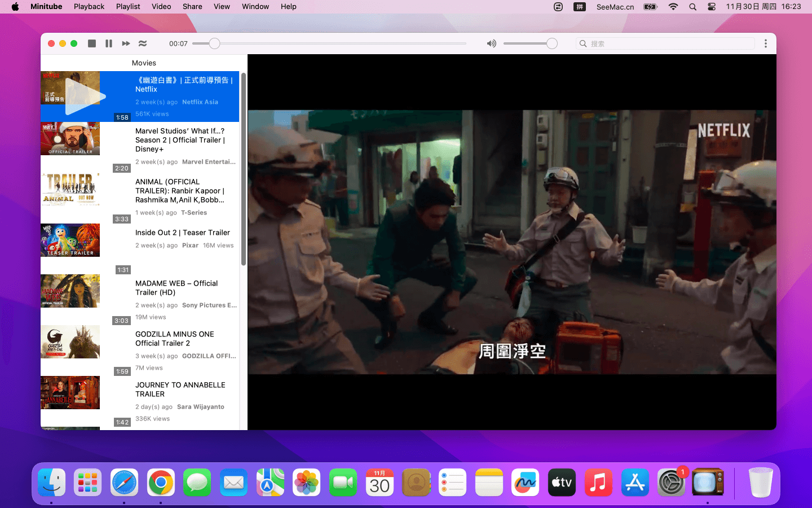
Task: Play Marvel Studios' What If Season 2 trailer
Action: tap(180, 140)
